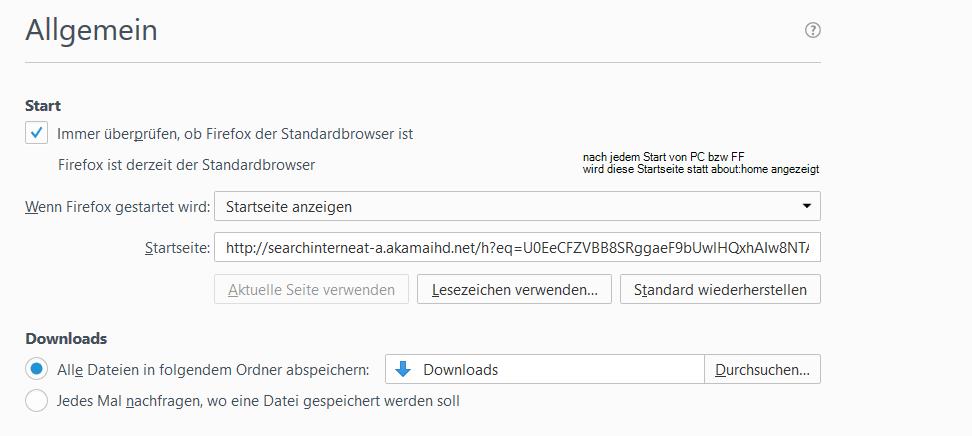Click the Startseite URL input field

[516, 247]
